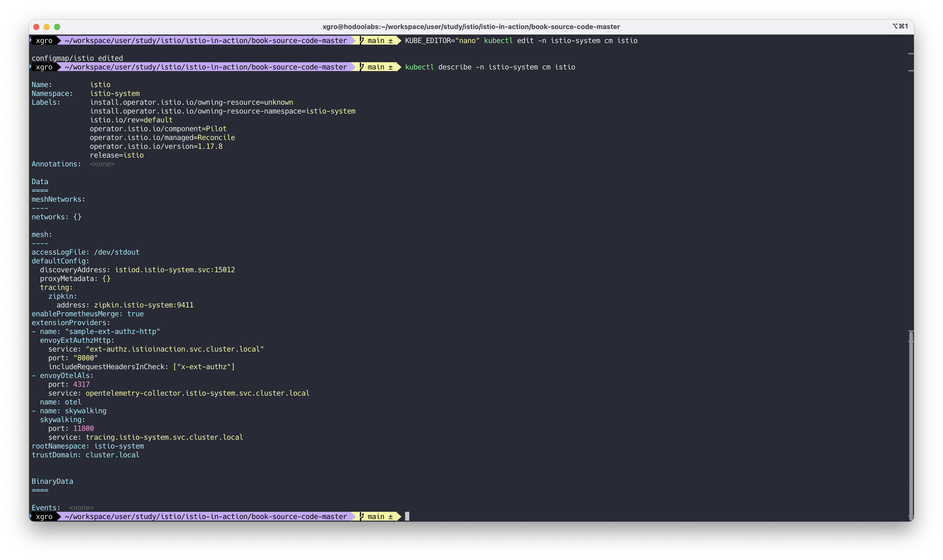Click 'defaultConfig:' key
943x560 pixels.
(x=60, y=261)
